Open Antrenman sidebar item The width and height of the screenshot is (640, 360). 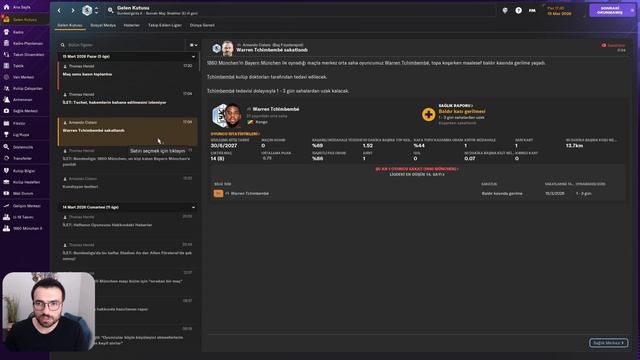22,100
